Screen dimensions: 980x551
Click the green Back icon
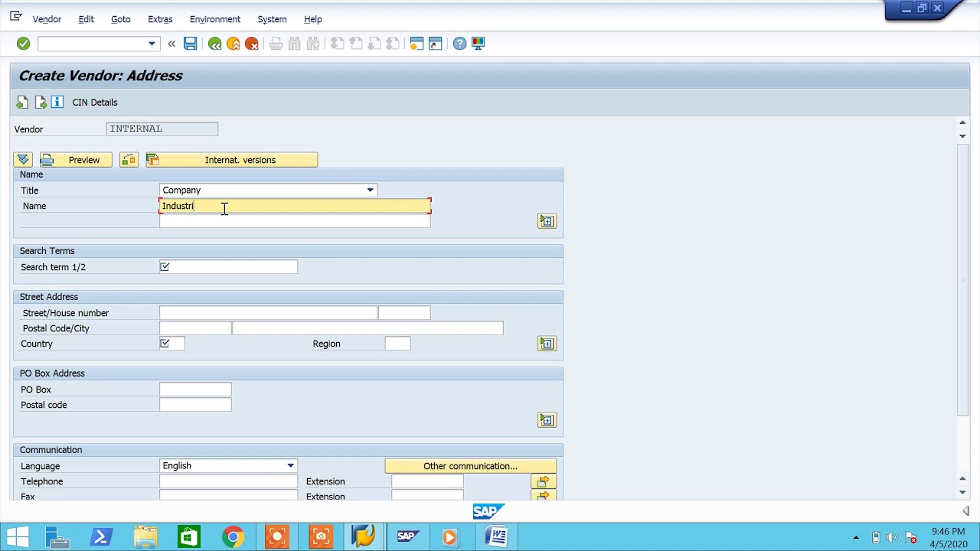(x=215, y=44)
